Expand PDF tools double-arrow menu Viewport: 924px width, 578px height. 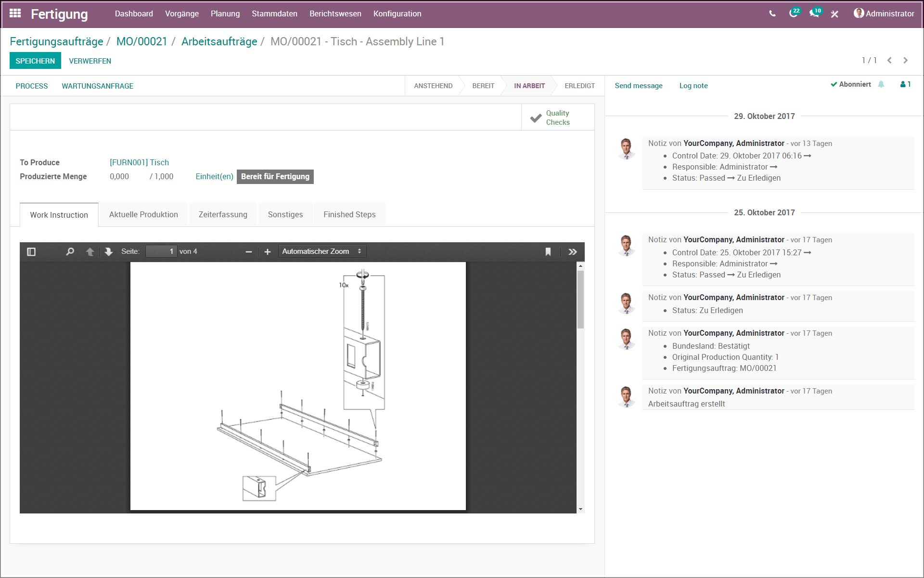[572, 251]
